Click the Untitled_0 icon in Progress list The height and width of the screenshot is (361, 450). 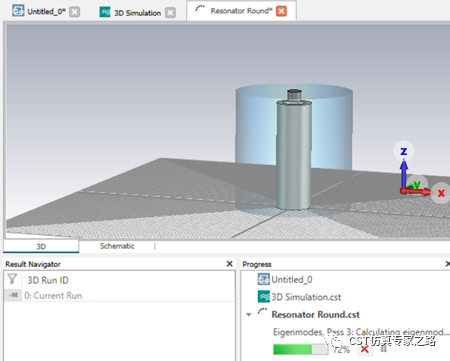264,279
